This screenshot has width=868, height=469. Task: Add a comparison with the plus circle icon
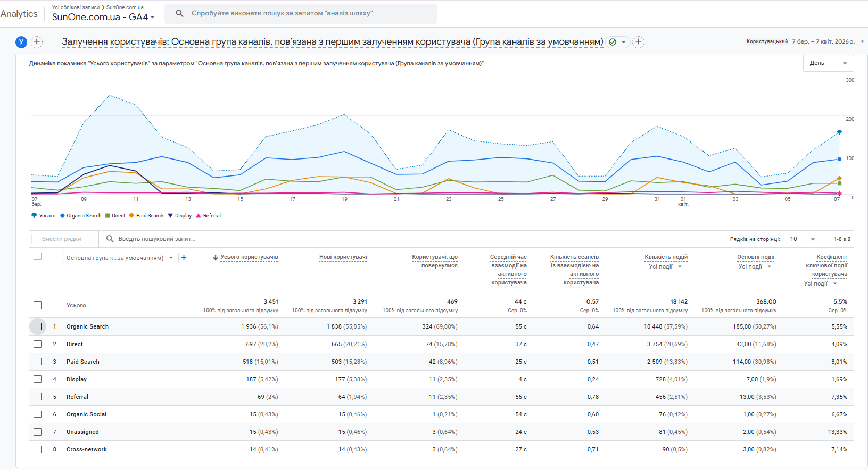tap(37, 42)
